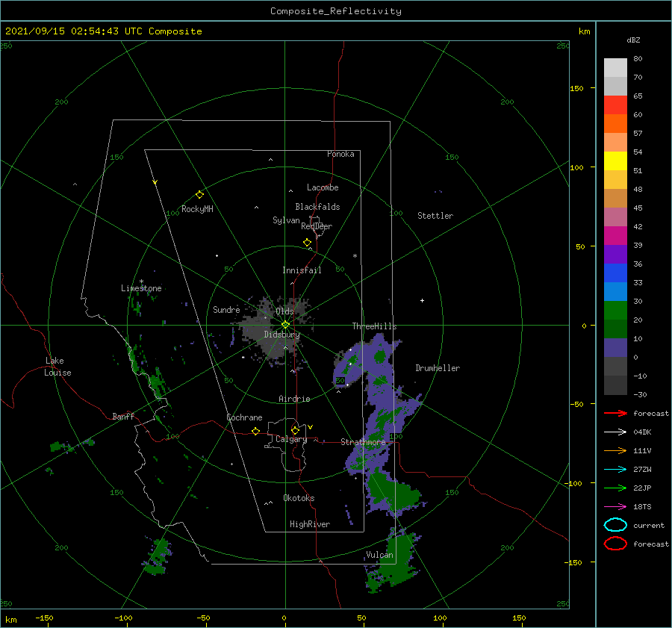672x628 pixels.
Task: Click the white plus marker north of Drumheller
Action: (x=422, y=300)
